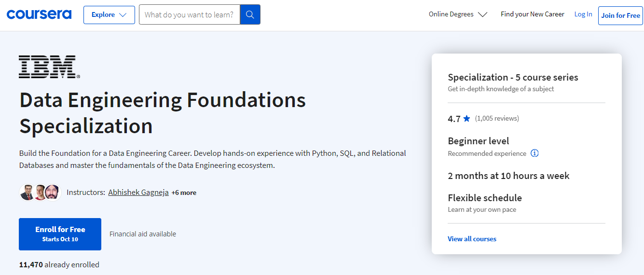Click the Financial aid available text
This screenshot has height=275, width=644.
click(x=143, y=234)
